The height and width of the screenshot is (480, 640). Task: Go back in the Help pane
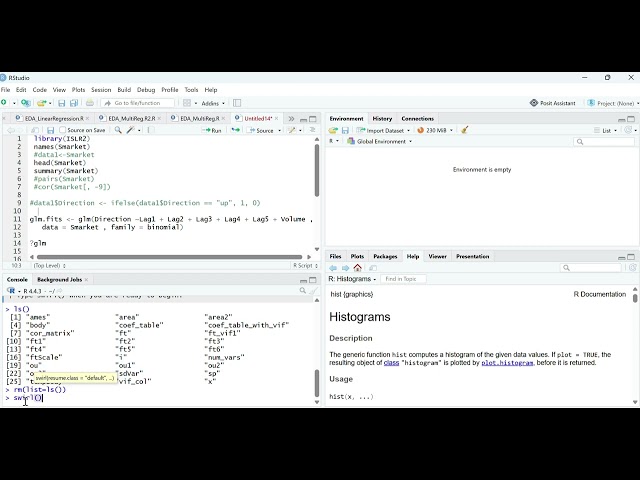pos(333,268)
